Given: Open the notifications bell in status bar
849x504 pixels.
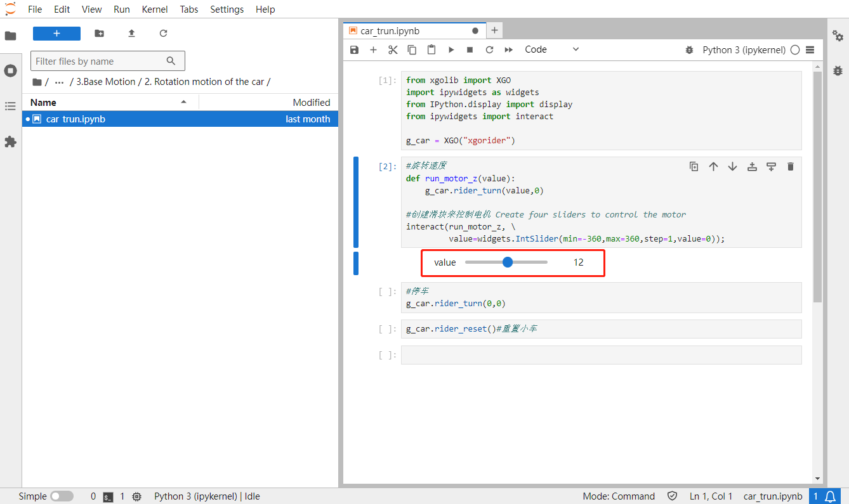Looking at the screenshot, I should coord(831,496).
